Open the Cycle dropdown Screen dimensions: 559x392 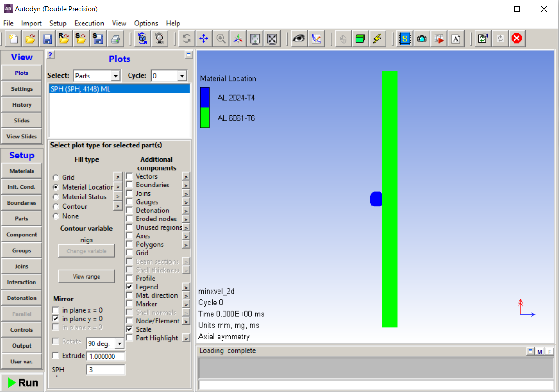click(x=182, y=76)
